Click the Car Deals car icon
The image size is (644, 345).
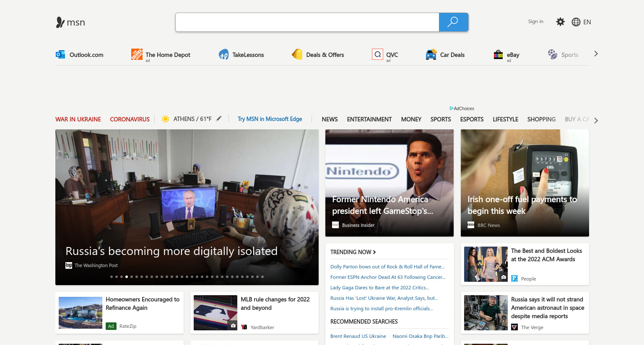[x=431, y=54]
